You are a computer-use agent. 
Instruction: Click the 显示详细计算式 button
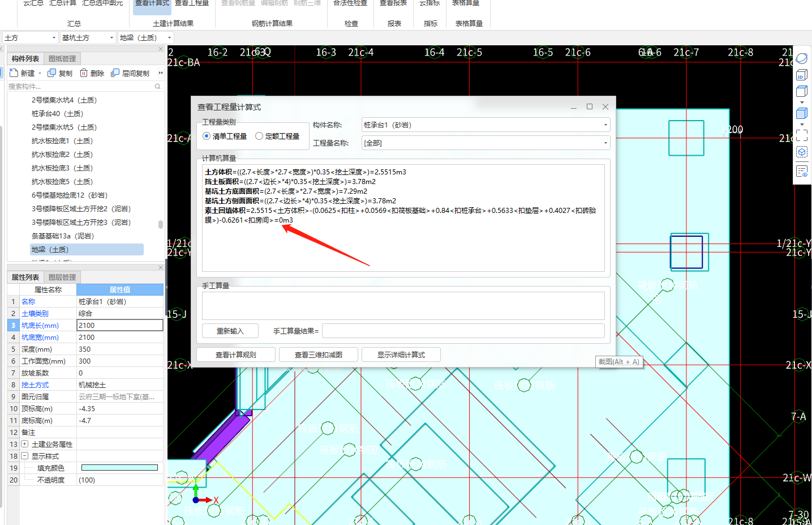click(401, 355)
